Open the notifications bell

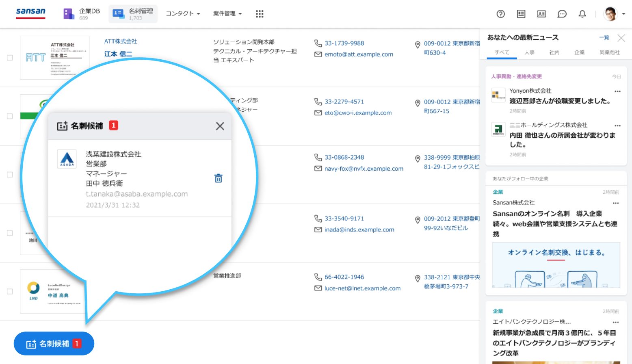coord(582,14)
